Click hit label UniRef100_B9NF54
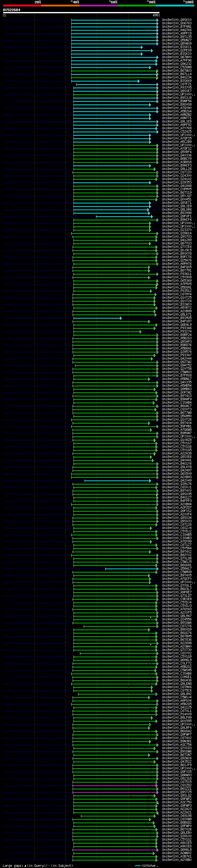The image size is (197, 868). coord(177,101)
